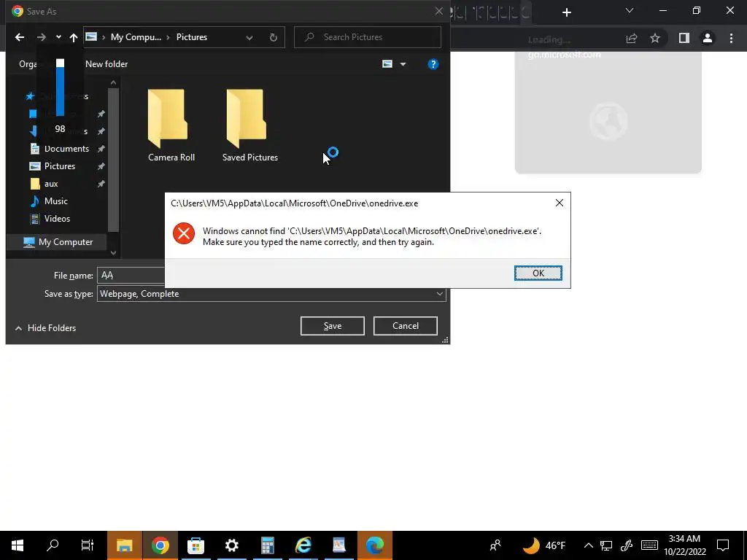
Task: Toggle Chrome side panel
Action: click(684, 38)
